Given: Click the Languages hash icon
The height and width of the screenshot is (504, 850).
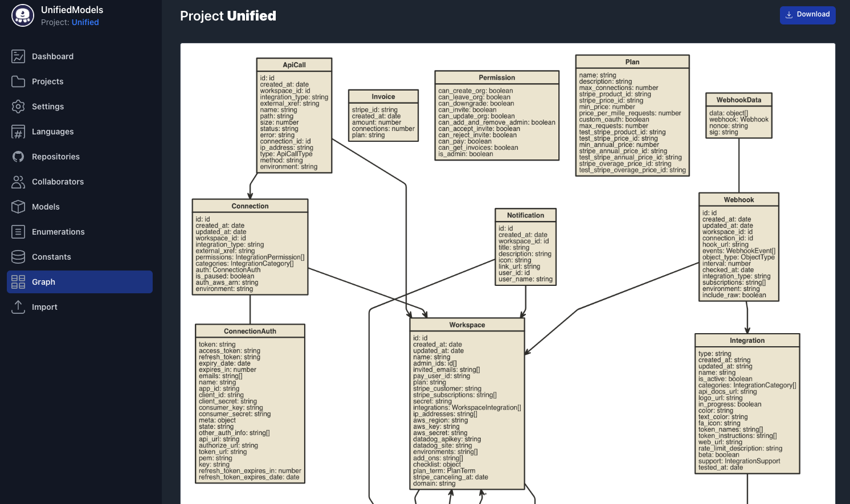Looking at the screenshot, I should coord(17,132).
